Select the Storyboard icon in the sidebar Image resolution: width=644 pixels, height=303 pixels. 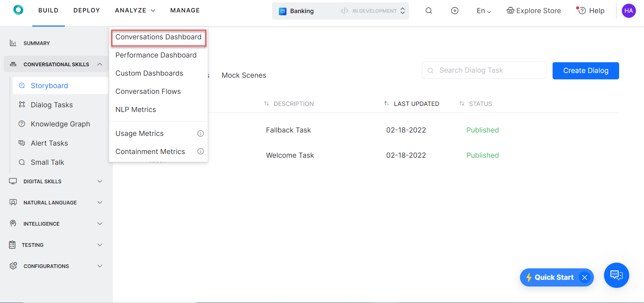coord(22,85)
